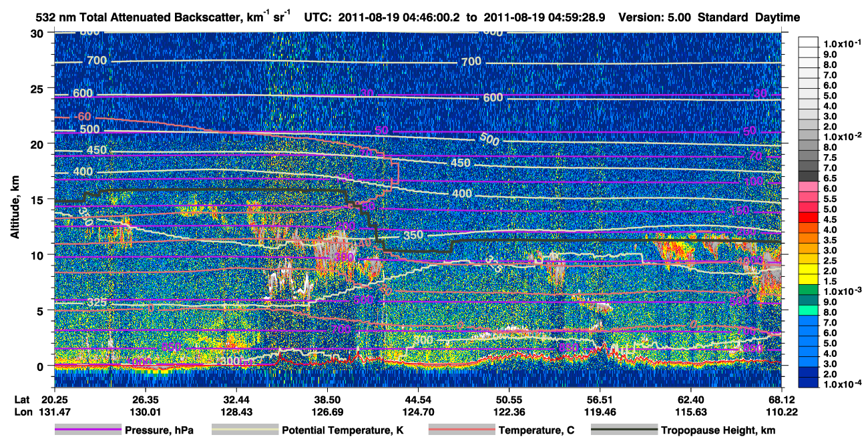The width and height of the screenshot is (868, 445).
Task: Click latitude value 26.35
Action: pyautogui.click(x=144, y=399)
